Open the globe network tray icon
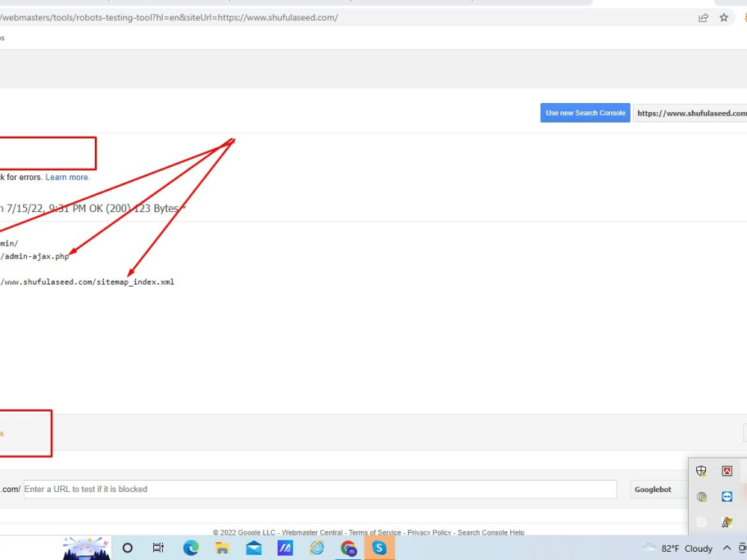Viewport: 747px width, 560px height. [x=701, y=497]
